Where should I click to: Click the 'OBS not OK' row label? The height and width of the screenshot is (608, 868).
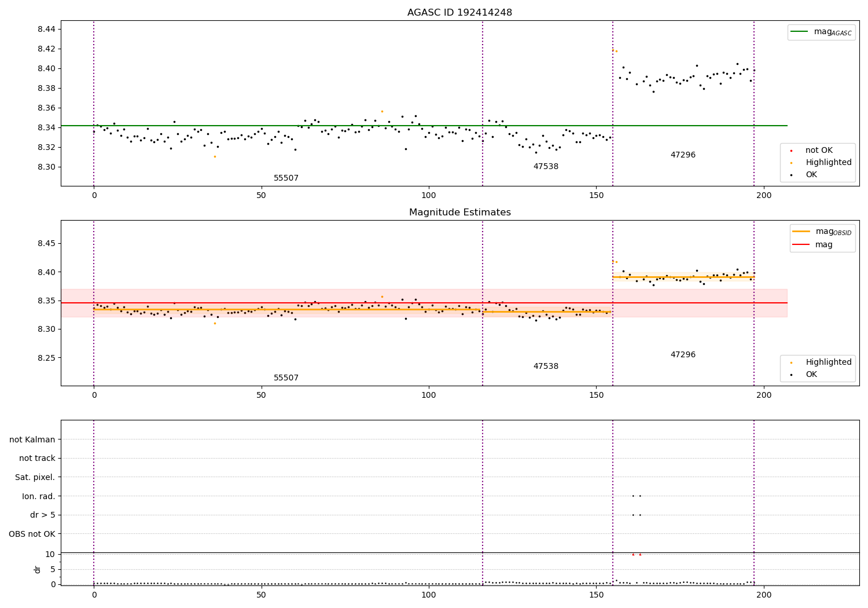point(32,534)
